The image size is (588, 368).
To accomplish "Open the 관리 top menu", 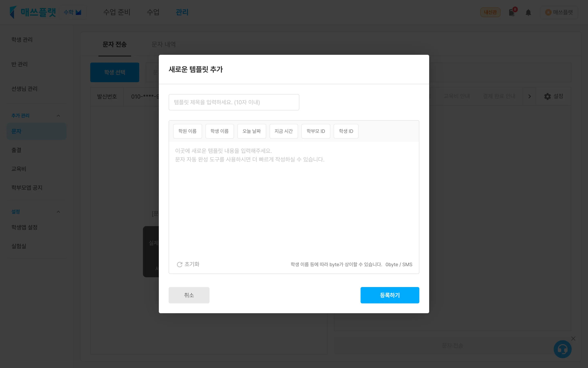I will click(x=182, y=12).
